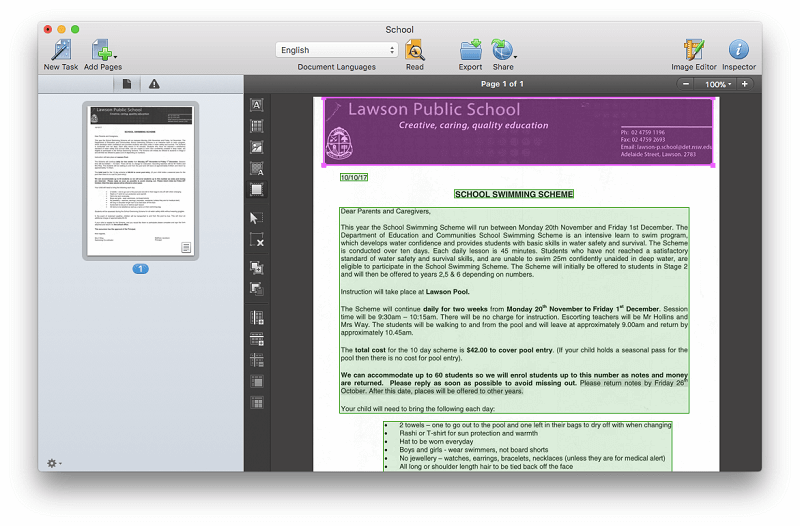This screenshot has width=800, height=526.
Task: Click the Read document icon
Action: coord(415,50)
